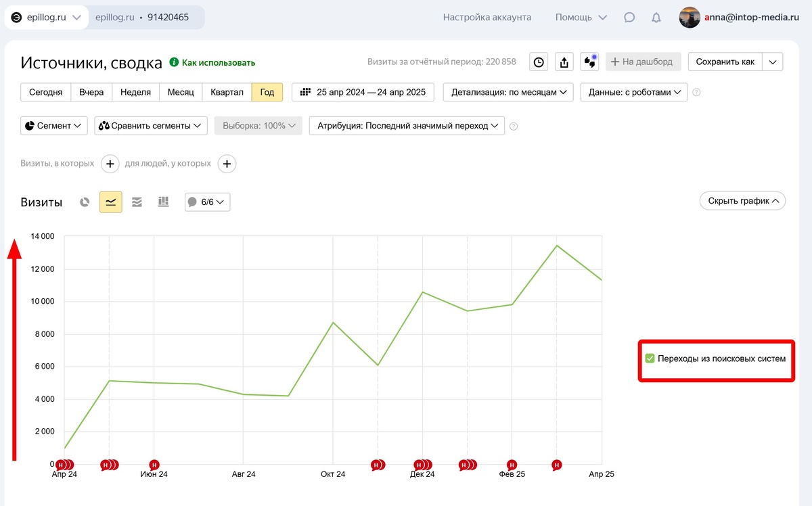Select the Месяц period tab
The width and height of the screenshot is (812, 506).
point(181,92)
